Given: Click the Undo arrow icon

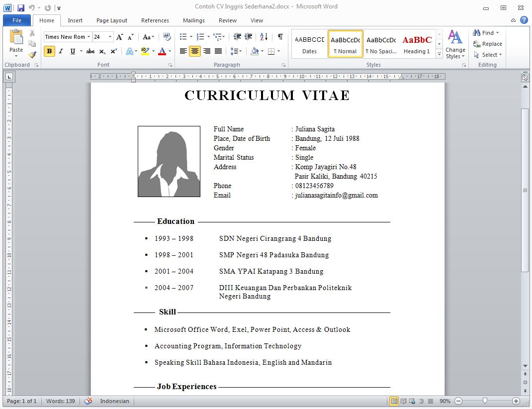Looking at the screenshot, I should tap(32, 7).
